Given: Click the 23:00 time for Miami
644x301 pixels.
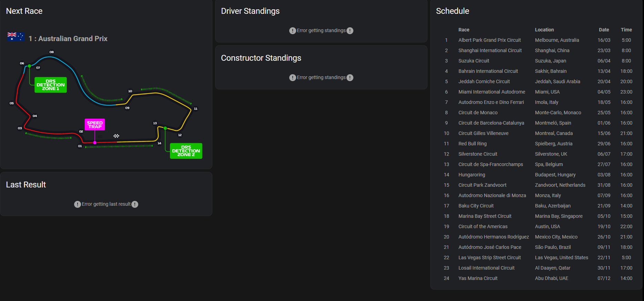Looking at the screenshot, I should coord(626,92).
